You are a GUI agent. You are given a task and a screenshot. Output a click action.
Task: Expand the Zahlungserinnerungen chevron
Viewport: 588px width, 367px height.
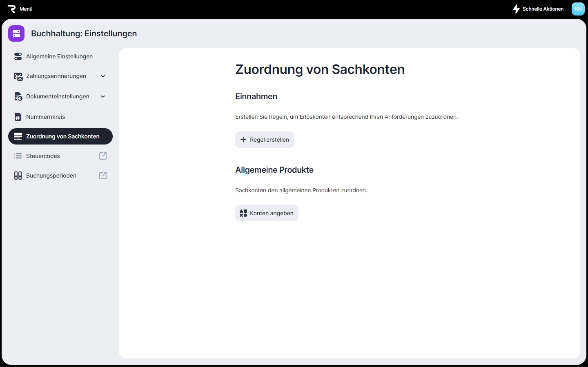(103, 76)
